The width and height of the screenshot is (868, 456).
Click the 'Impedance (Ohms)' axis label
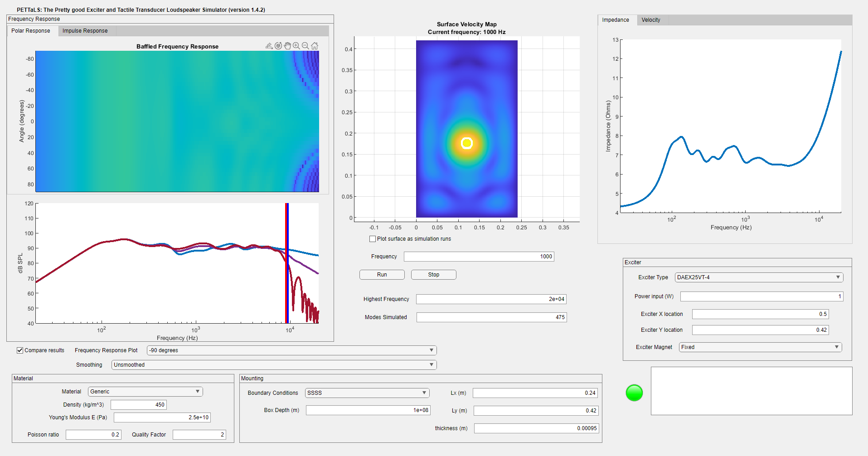coord(608,126)
